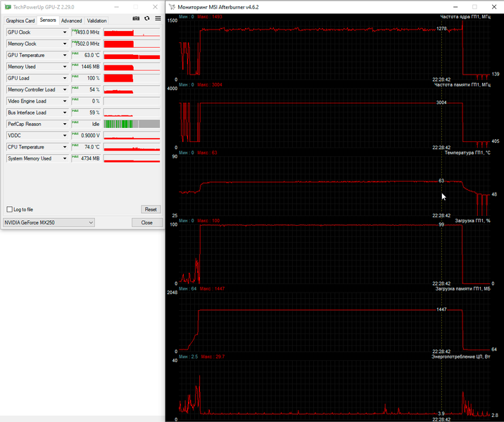This screenshot has height=422, width=504.
Task: Click the Close button in GPU-Z
Action: pos(147,222)
